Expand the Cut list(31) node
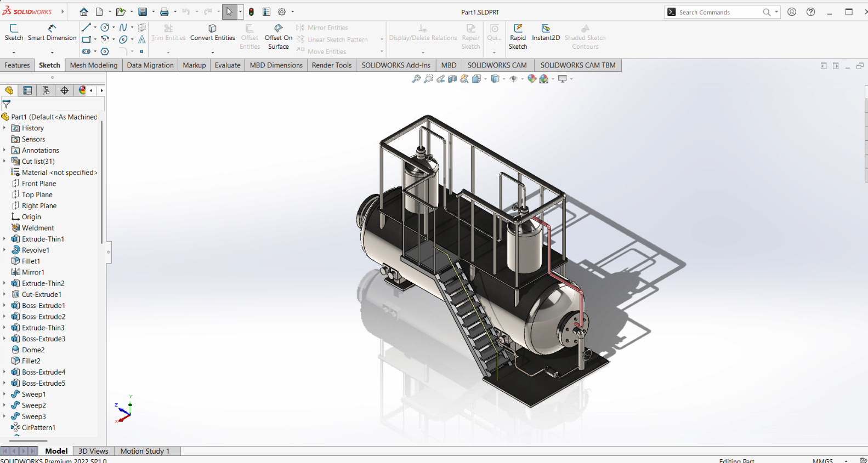Image resolution: width=868 pixels, height=463 pixels. [x=4, y=161]
